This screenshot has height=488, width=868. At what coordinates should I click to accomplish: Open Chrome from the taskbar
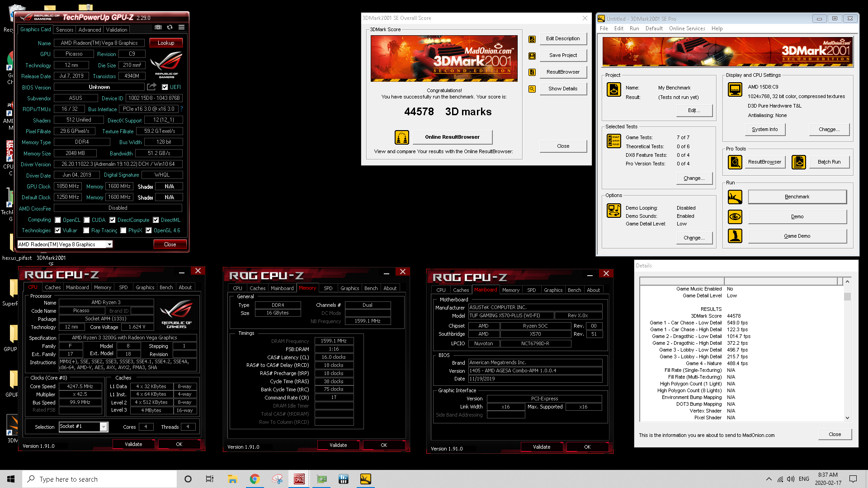[255, 479]
